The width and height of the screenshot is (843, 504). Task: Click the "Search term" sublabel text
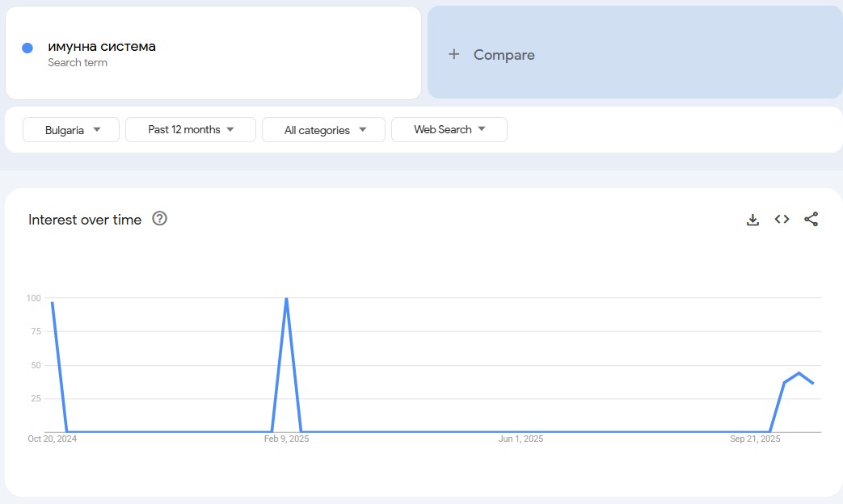78,63
